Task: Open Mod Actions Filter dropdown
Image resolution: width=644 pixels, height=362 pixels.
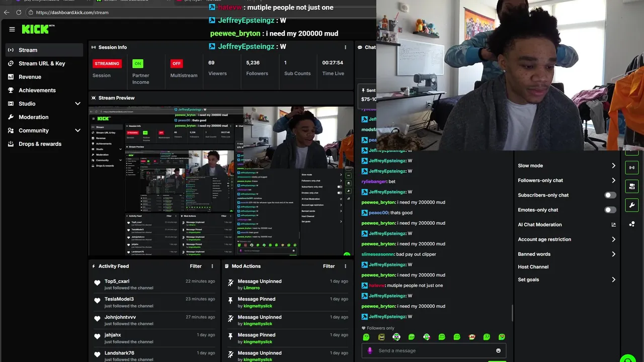Action: coord(329,266)
